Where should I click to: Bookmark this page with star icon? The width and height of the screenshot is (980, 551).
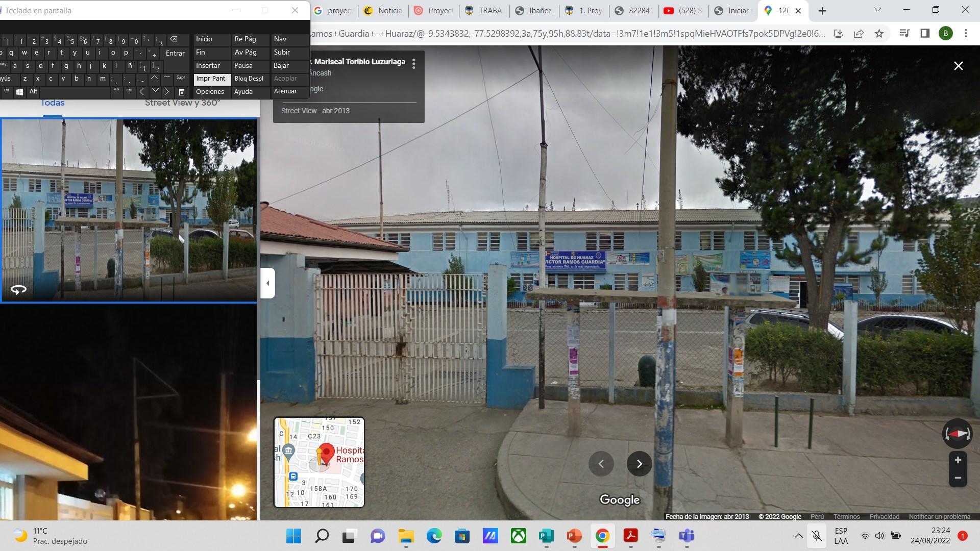pos(879,34)
